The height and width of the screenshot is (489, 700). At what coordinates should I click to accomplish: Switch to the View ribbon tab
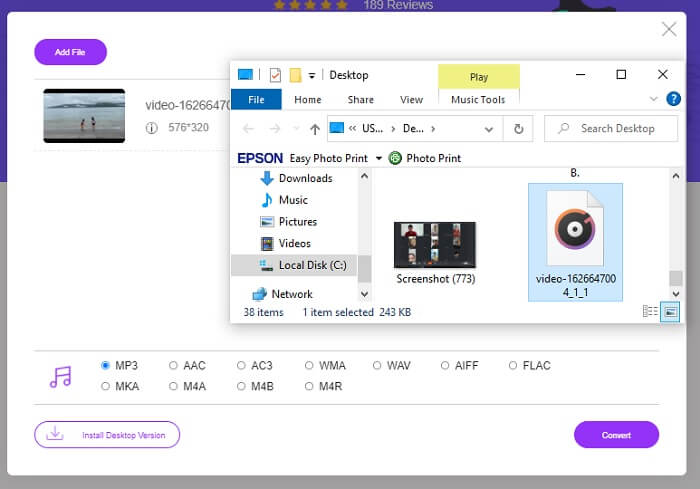click(x=411, y=100)
